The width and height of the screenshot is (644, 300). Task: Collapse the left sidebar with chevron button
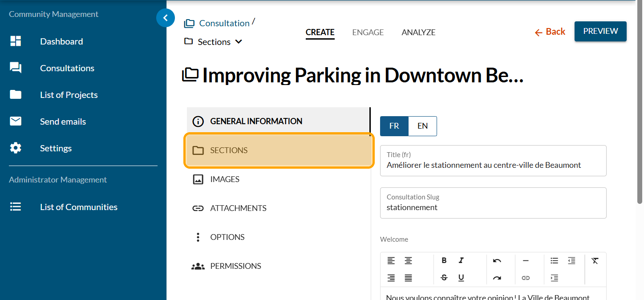pyautogui.click(x=166, y=18)
